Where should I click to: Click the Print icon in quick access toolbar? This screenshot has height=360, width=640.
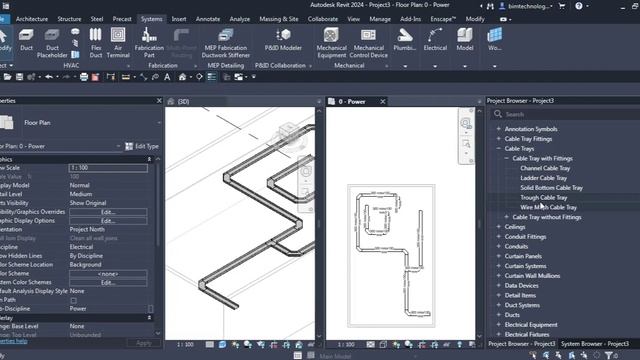84,77
